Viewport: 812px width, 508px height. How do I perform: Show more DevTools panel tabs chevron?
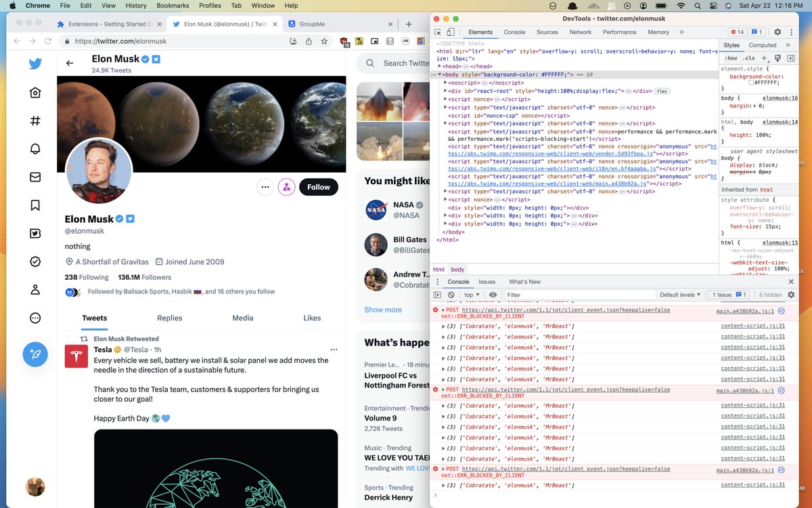coord(681,32)
